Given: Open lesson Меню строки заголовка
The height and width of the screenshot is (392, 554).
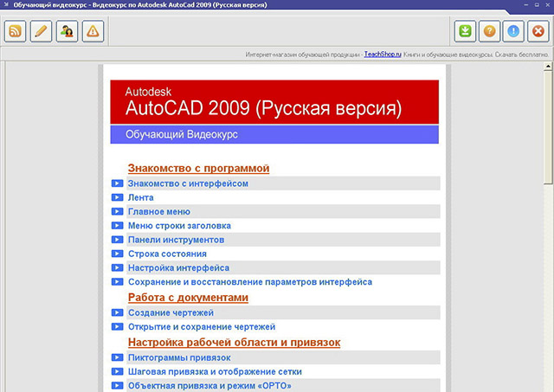Looking at the screenshot, I should pyautogui.click(x=179, y=226).
